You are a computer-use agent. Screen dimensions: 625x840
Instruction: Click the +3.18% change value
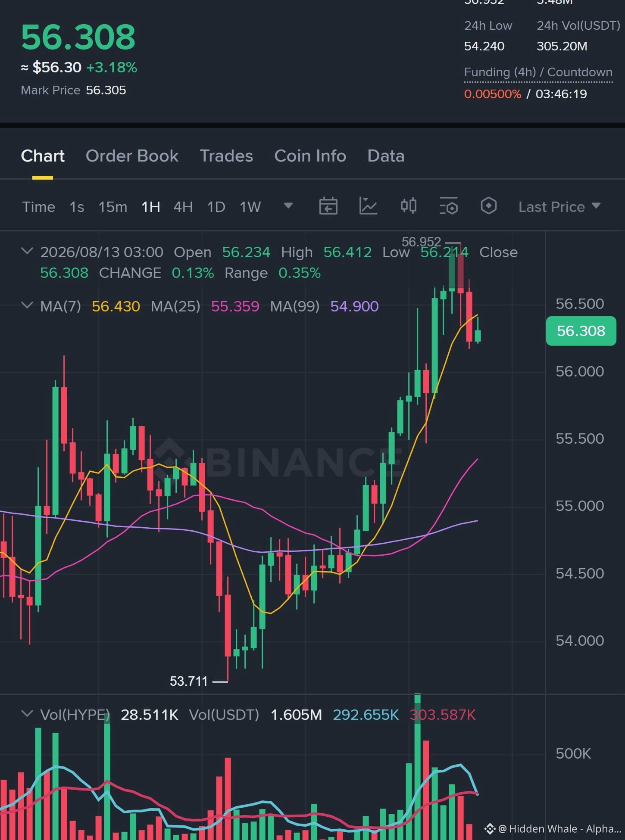(x=112, y=67)
